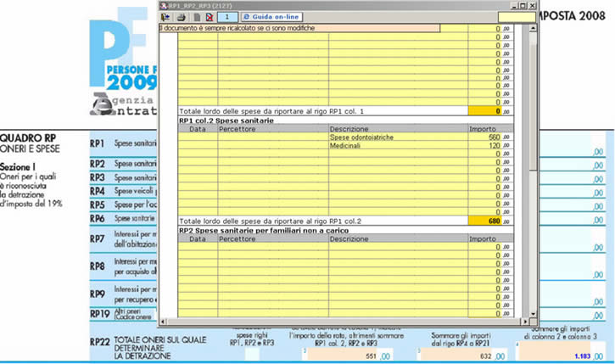
Task: Click the Percettore cell of Medicinali row
Action: 272,146
